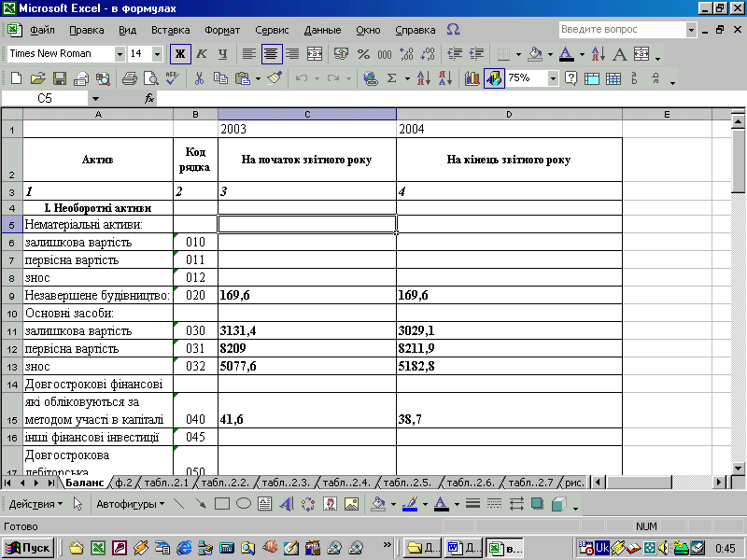Toggle italic formatting button К
This screenshot has width=747, height=560.
(x=201, y=54)
